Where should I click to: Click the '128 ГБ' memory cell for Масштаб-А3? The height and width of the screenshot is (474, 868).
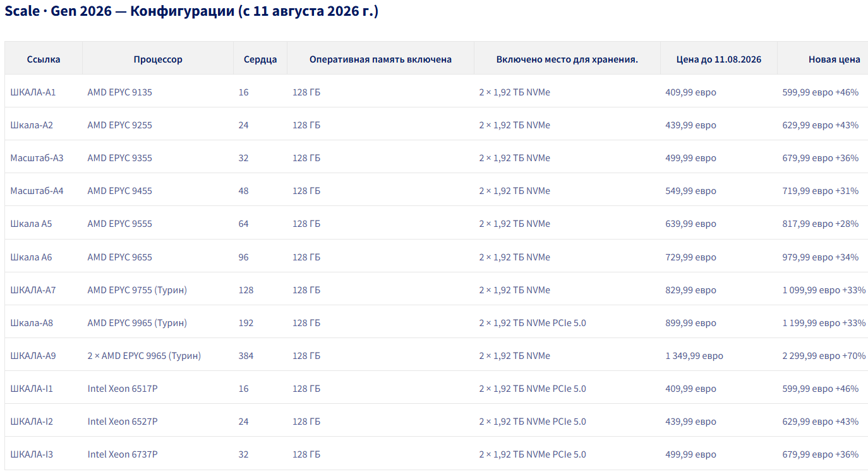(x=306, y=158)
